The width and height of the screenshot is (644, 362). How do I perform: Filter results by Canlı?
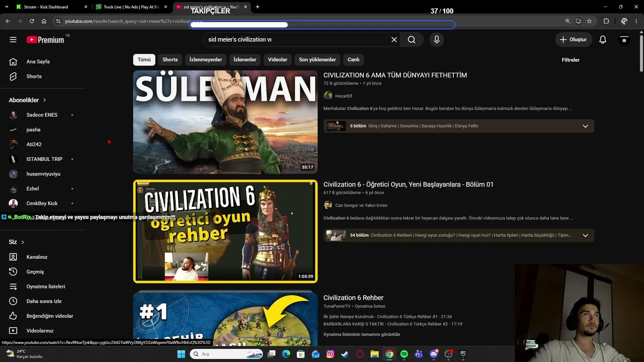[x=354, y=59]
